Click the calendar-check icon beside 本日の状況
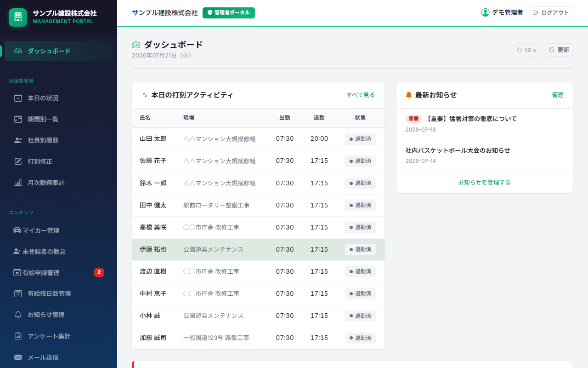The height and width of the screenshot is (368, 588). click(x=18, y=98)
